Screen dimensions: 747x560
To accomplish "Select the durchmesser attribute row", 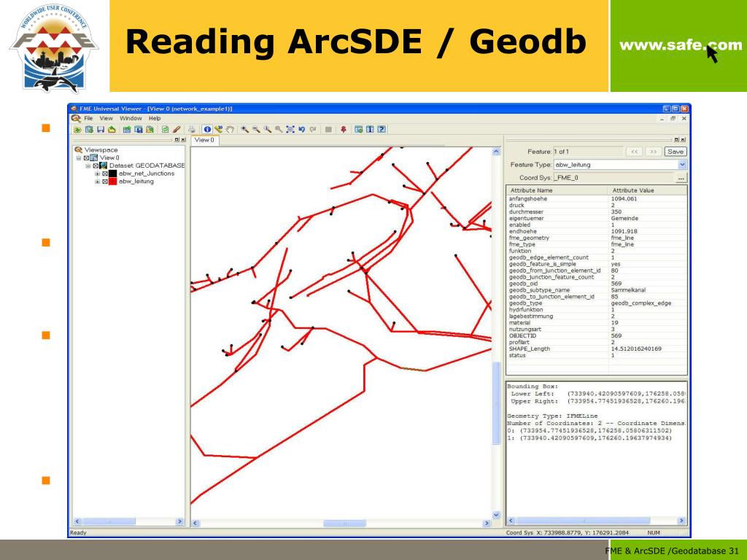I will pos(596,212).
